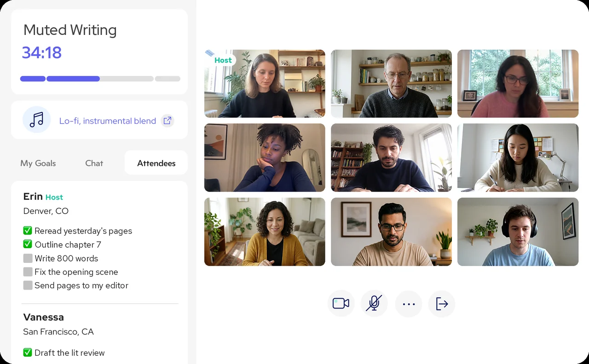Switch to the My Goals tab
The width and height of the screenshot is (589, 364).
[38, 163]
